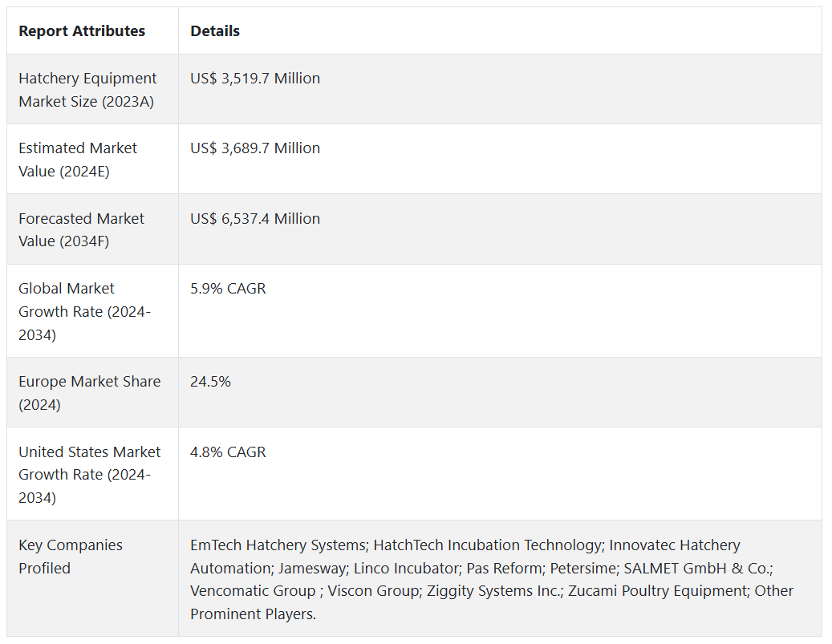Select the 'Forecasted Market Value (2034F)' cell

(x=82, y=229)
